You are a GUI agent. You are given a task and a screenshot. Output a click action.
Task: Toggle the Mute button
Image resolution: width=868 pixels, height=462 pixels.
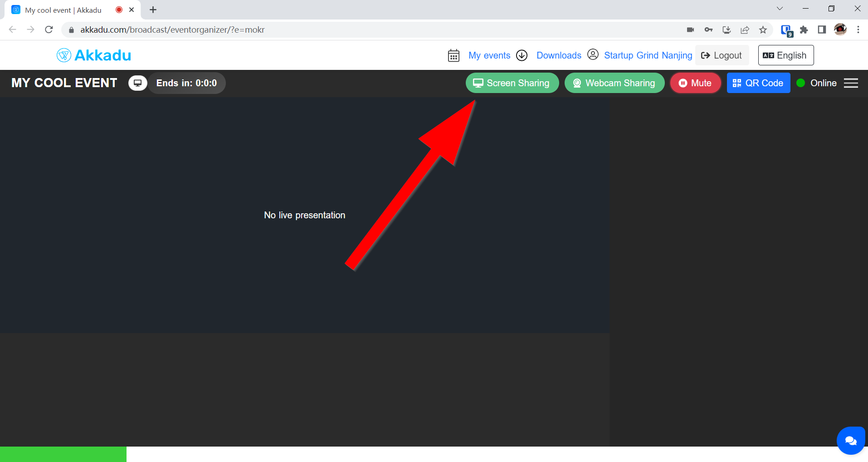point(695,83)
